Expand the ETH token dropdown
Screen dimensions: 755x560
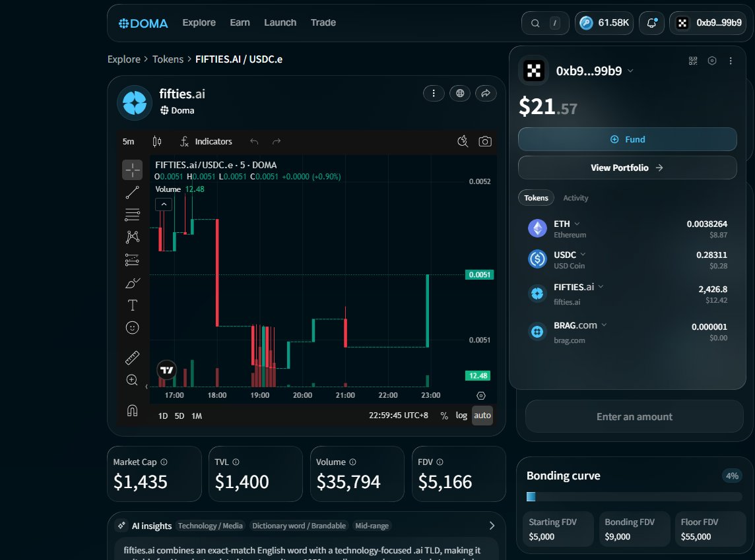577,224
